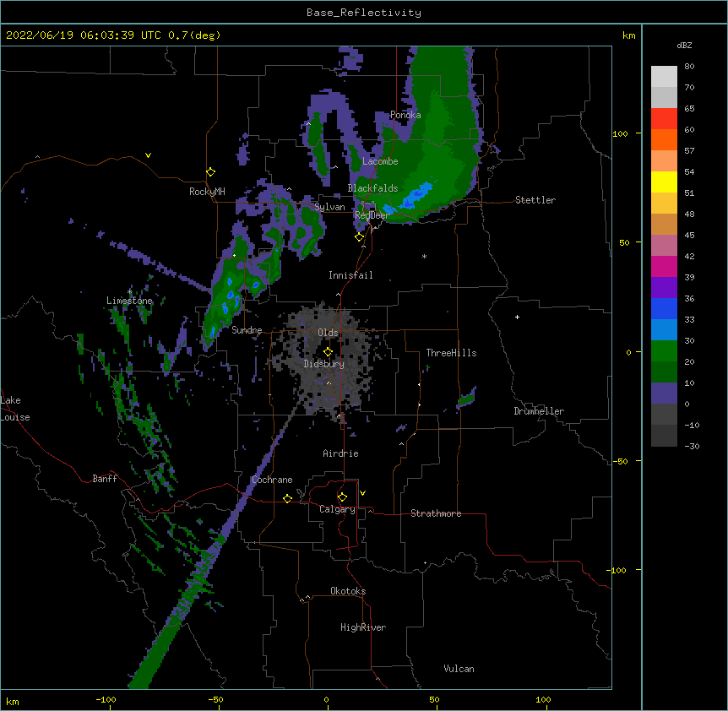Click the bright green 20–30 dBZ legend swatch
This screenshot has width=728, height=711.
click(x=664, y=351)
